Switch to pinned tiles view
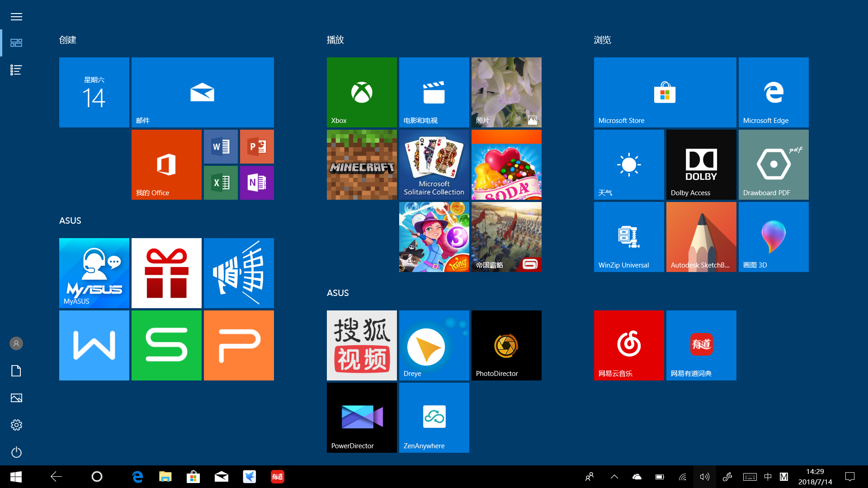Screen dimensions: 868x488 pyautogui.click(x=16, y=43)
